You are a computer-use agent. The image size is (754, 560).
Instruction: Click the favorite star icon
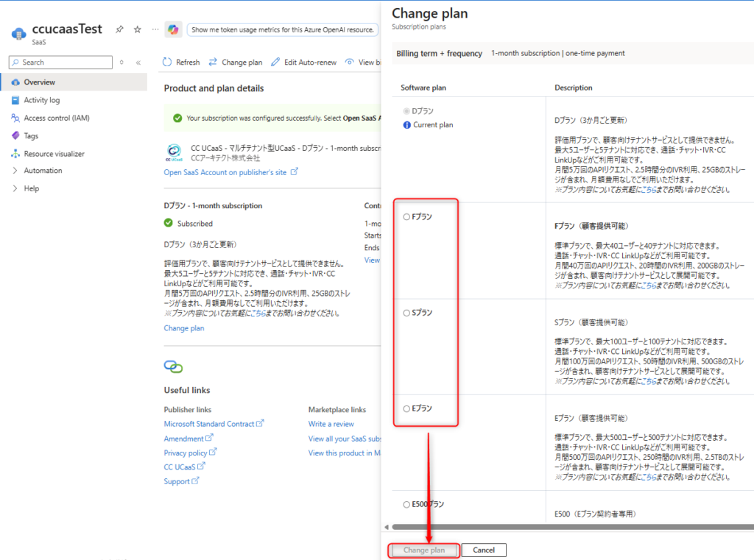pyautogui.click(x=137, y=29)
